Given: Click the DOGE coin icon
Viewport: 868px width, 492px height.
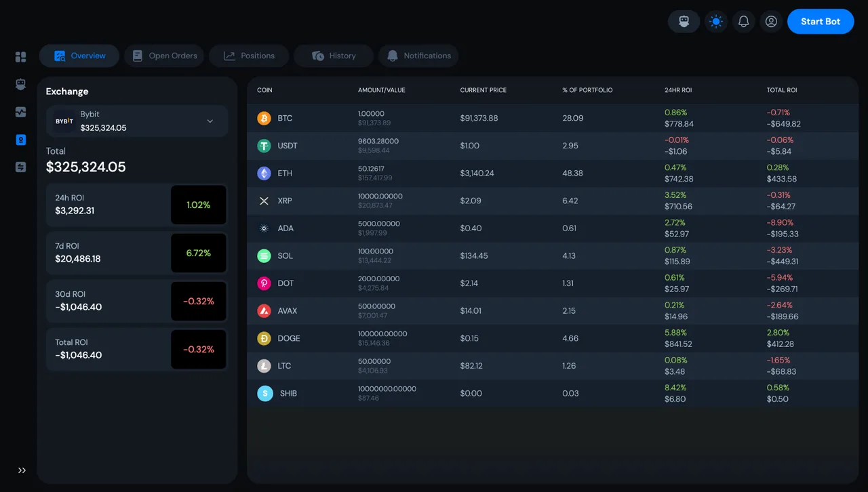Looking at the screenshot, I should pyautogui.click(x=264, y=338).
